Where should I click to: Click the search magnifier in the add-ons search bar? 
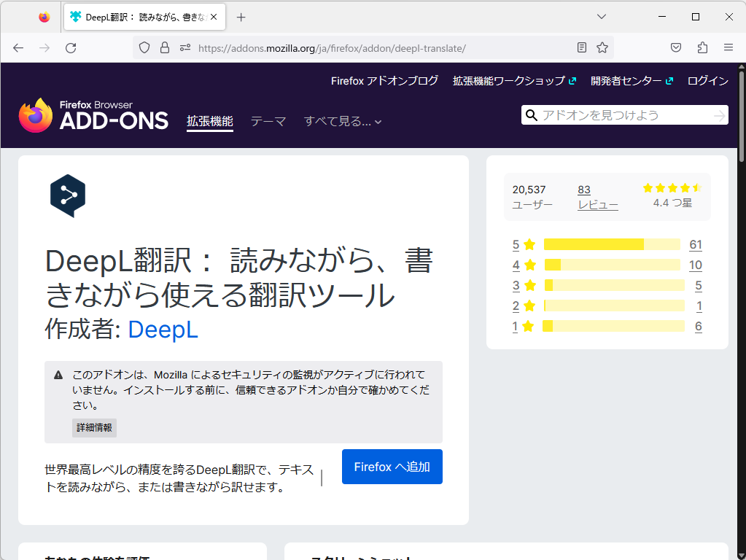(531, 114)
